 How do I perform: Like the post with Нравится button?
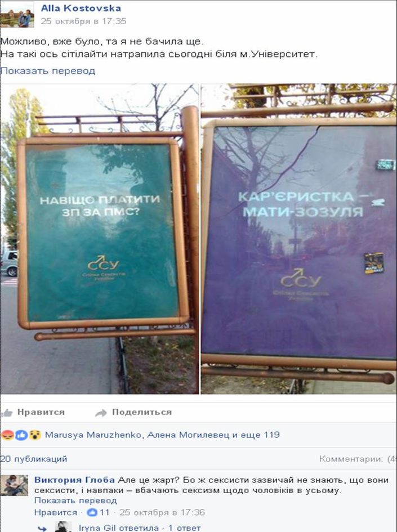coord(41,412)
